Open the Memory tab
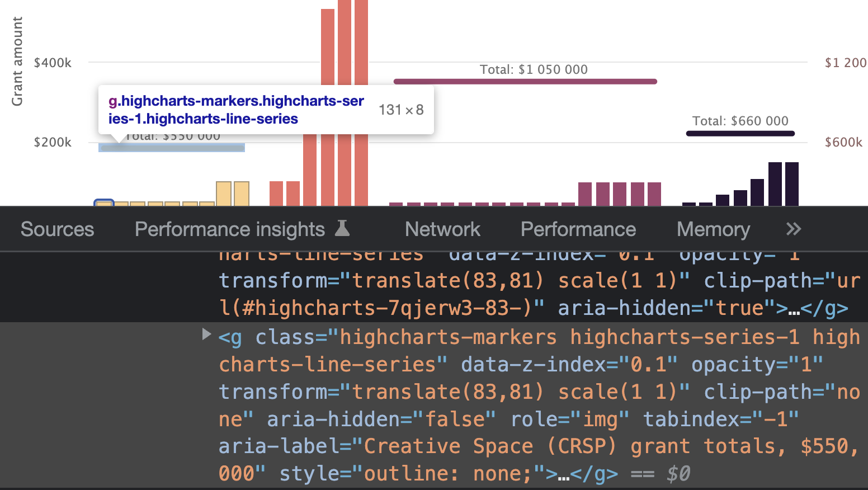 point(713,229)
